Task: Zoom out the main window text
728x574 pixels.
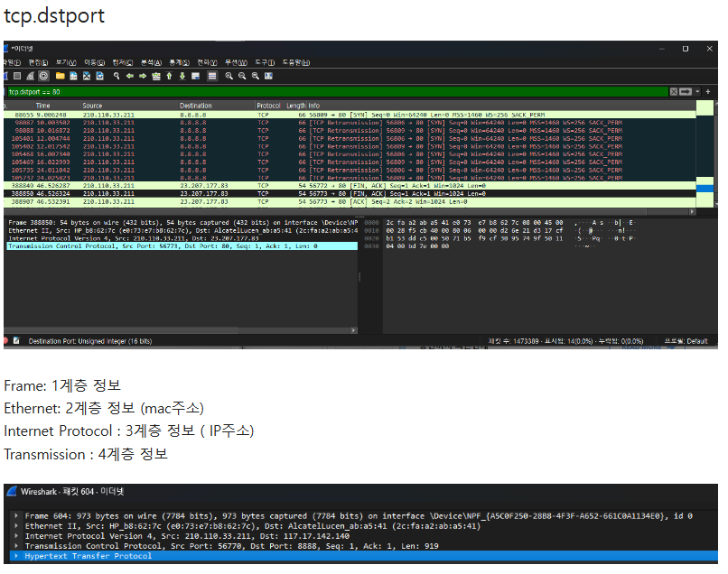Action: (242, 76)
